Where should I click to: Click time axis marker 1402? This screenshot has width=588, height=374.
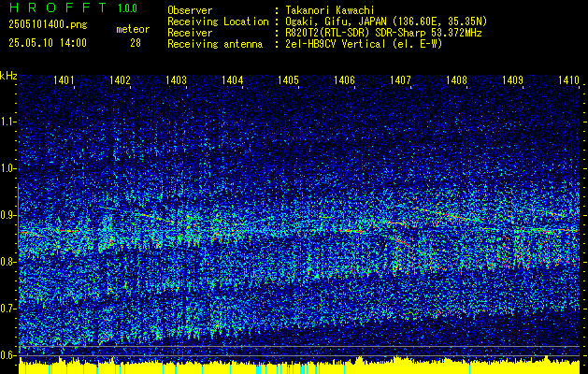(120, 79)
